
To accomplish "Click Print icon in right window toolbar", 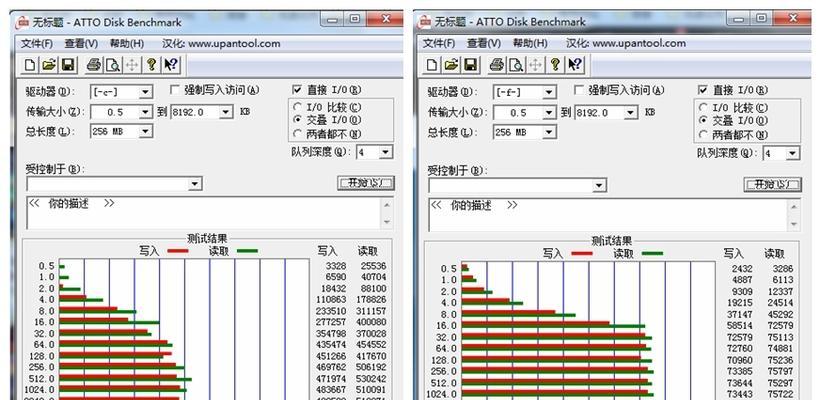I will coord(497,65).
